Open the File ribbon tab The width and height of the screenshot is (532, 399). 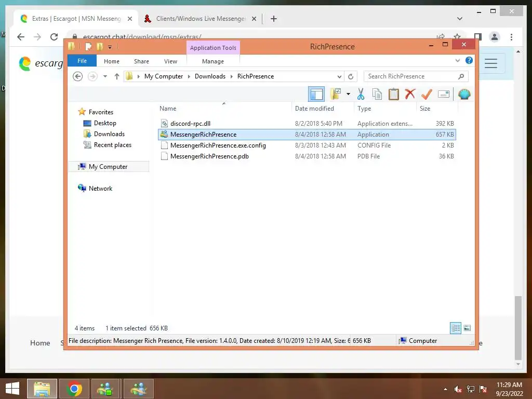tap(82, 61)
